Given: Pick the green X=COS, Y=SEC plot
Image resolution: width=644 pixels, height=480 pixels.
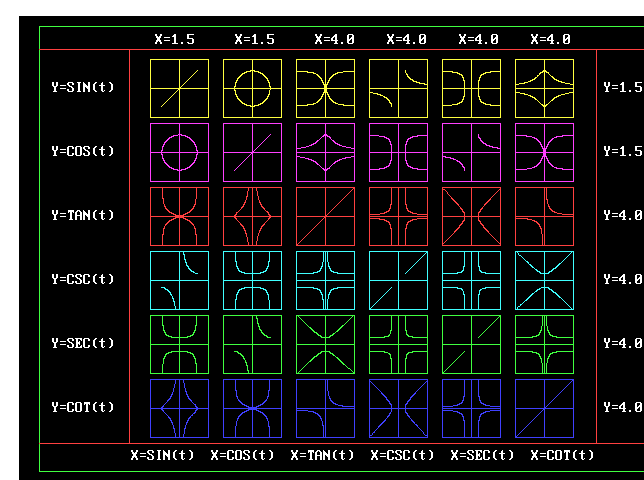Looking at the screenshot, I should (253, 344).
